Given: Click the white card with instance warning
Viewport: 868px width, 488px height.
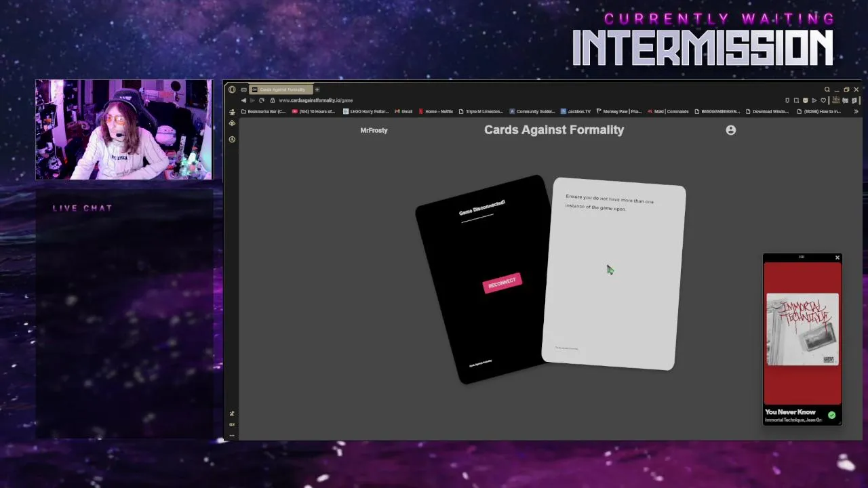Looking at the screenshot, I should click(x=614, y=274).
